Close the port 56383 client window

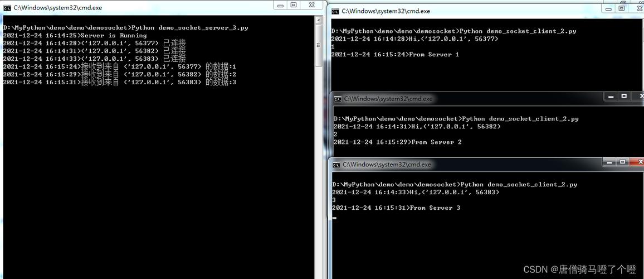pos(637,162)
